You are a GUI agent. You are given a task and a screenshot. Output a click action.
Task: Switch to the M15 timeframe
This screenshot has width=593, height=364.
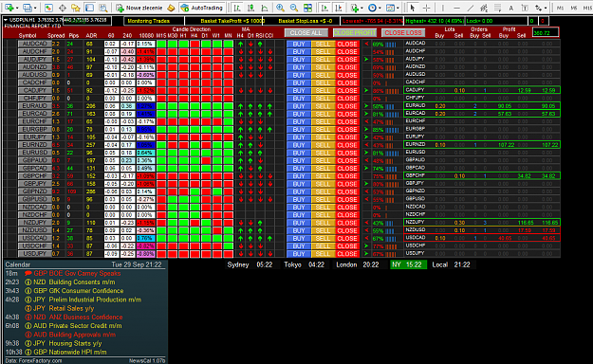click(x=587, y=8)
